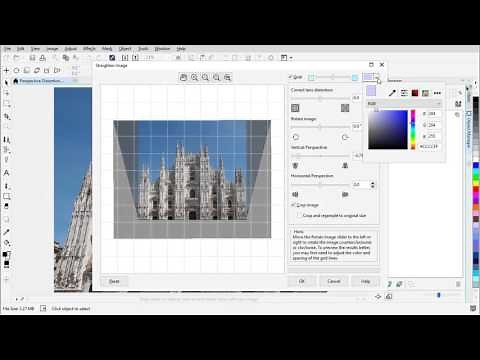Open the Effects menu
The height and width of the screenshot is (360, 480).
(89, 49)
